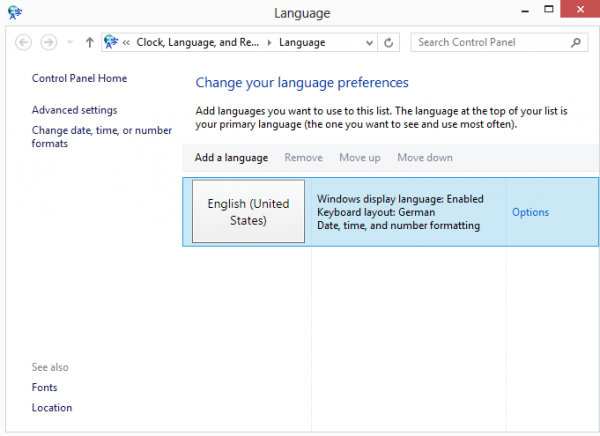Click Keyboard layout: German text

click(x=376, y=212)
